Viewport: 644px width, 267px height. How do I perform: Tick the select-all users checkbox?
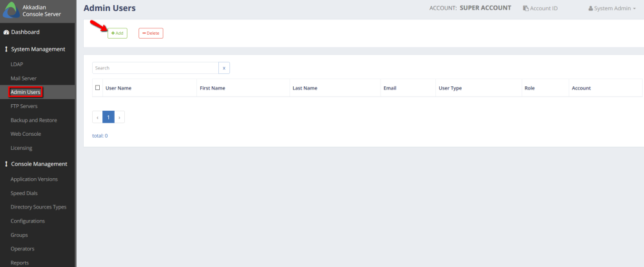(x=97, y=87)
